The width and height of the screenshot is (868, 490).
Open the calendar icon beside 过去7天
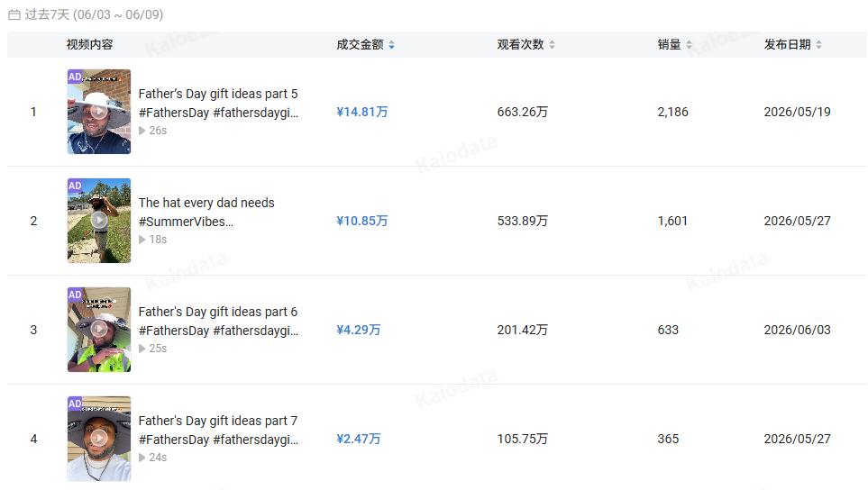[14, 15]
